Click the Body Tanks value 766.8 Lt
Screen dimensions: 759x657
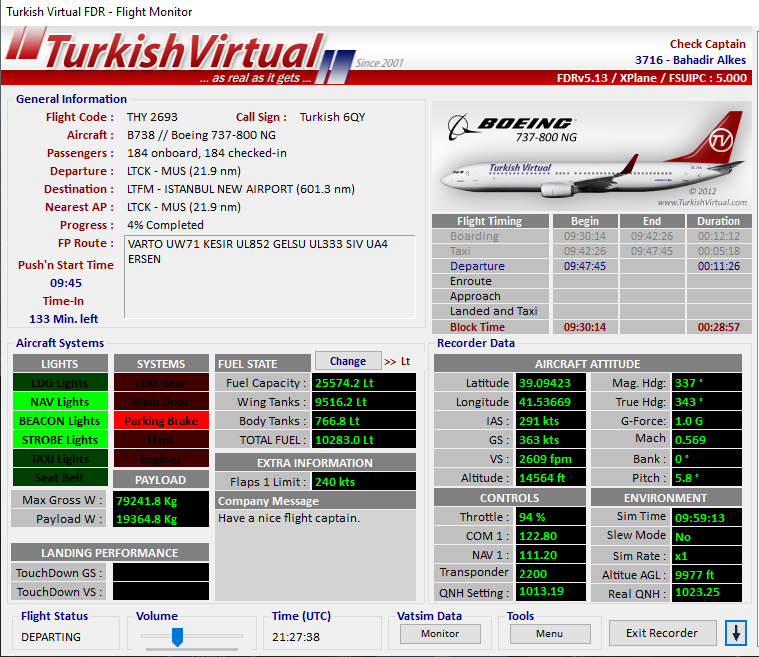364,421
